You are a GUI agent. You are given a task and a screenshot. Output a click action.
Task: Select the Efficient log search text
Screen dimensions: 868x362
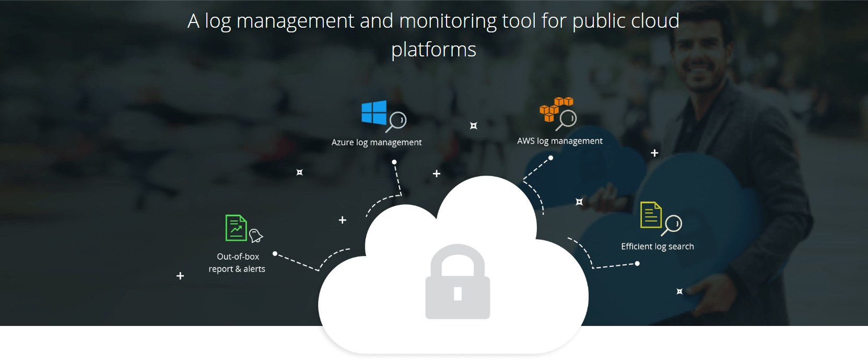(657, 247)
